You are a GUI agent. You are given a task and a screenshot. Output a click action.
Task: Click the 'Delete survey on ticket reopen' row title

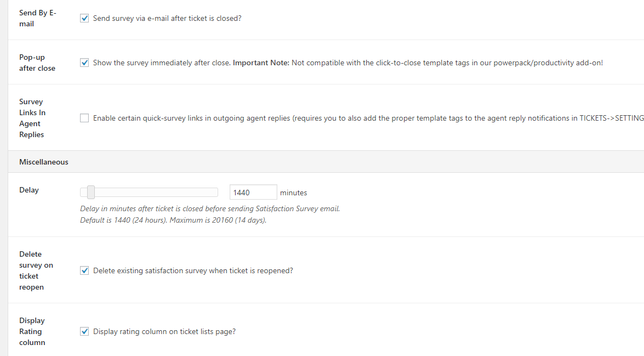tap(36, 270)
